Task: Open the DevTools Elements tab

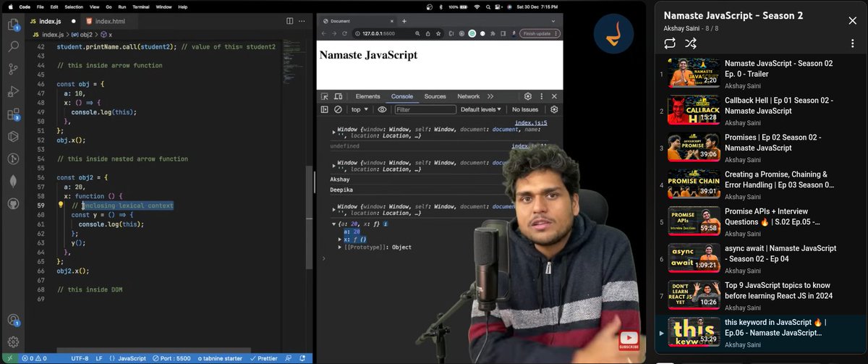Action: click(367, 96)
